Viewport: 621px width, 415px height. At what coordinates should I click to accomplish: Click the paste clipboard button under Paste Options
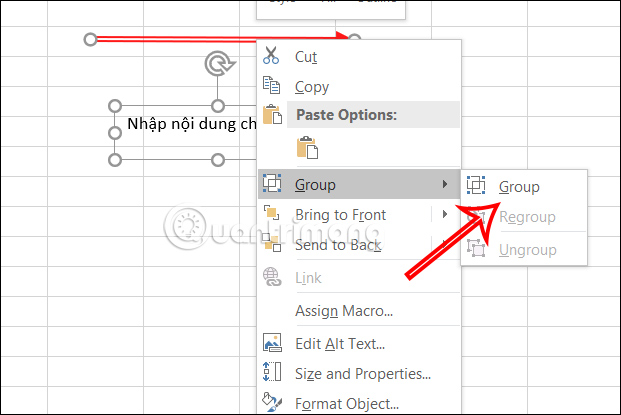(x=307, y=147)
